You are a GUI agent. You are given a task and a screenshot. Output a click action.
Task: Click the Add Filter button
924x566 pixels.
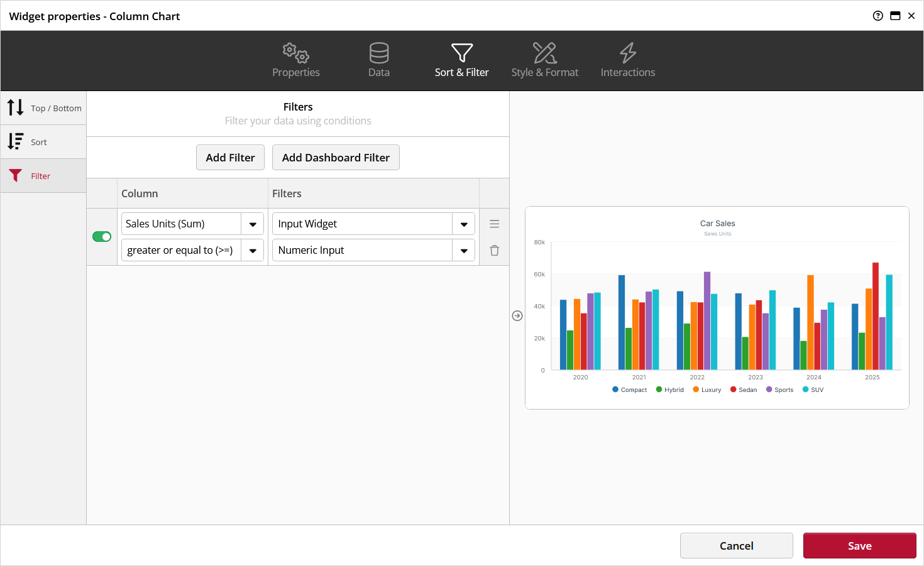tap(230, 158)
